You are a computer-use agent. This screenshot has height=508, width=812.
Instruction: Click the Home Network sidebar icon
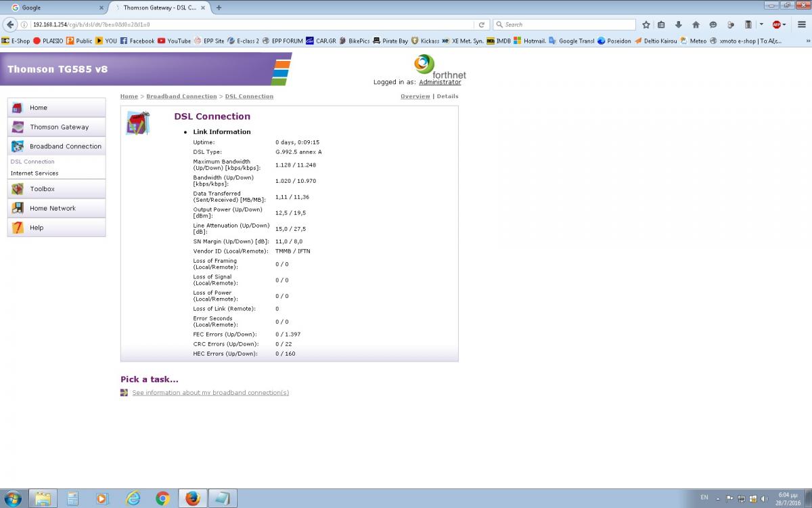(x=18, y=208)
